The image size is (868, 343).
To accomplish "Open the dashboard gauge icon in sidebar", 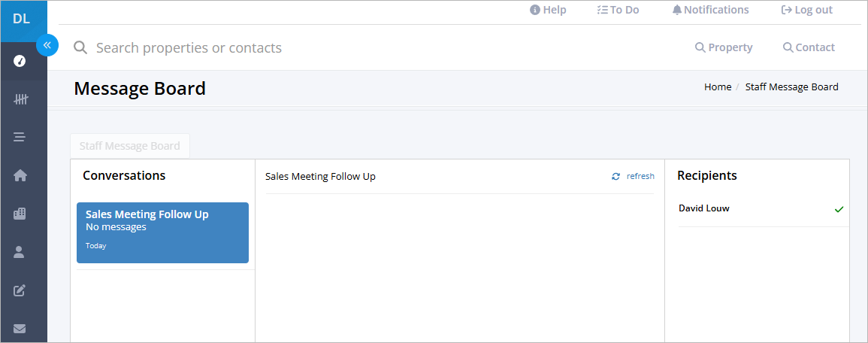I will [20, 61].
